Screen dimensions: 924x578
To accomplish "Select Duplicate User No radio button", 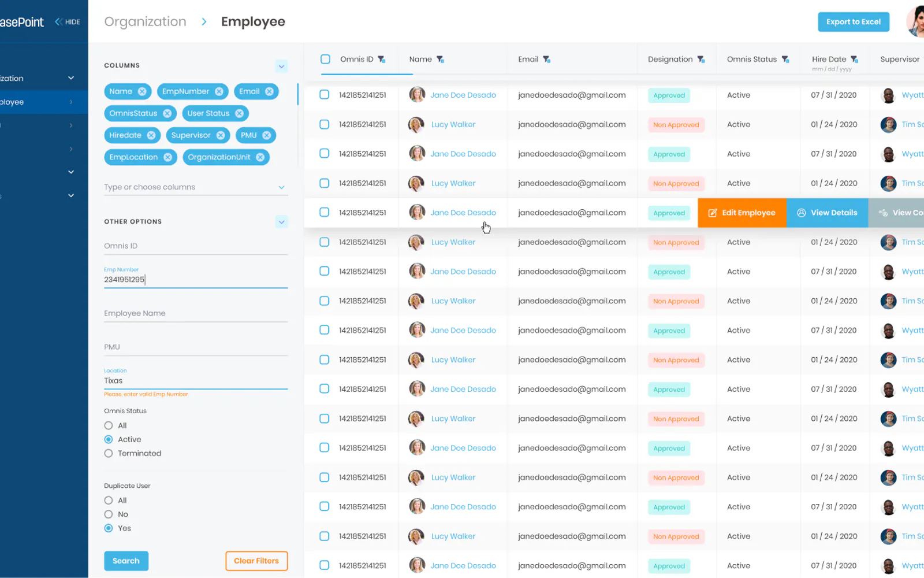I will tap(109, 514).
